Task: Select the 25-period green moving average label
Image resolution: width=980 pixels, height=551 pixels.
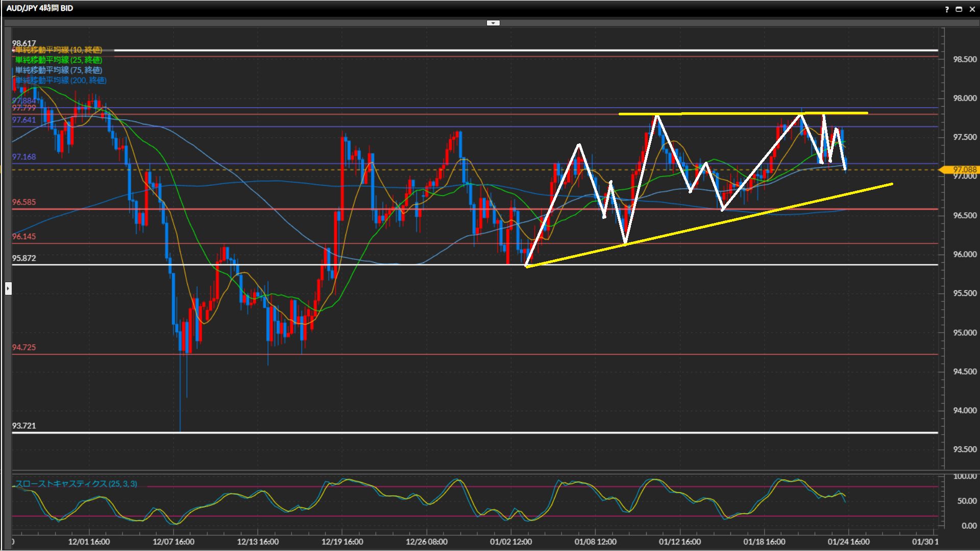Action: tap(58, 60)
